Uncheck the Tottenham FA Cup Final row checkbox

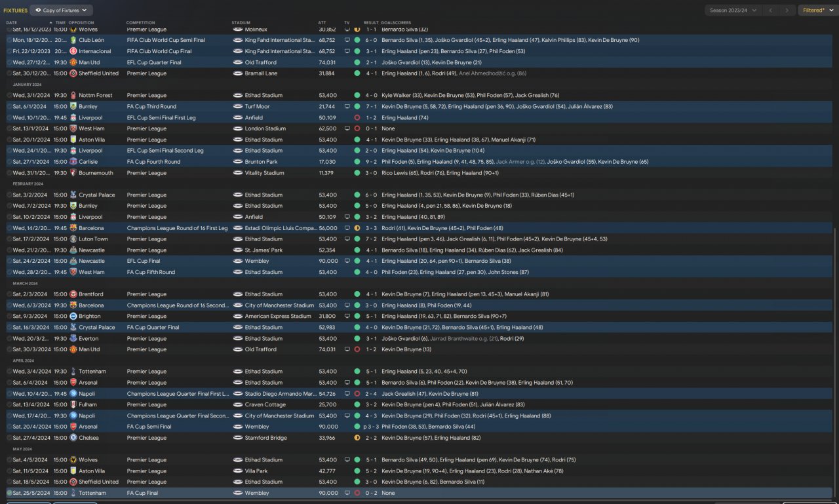(x=9, y=493)
